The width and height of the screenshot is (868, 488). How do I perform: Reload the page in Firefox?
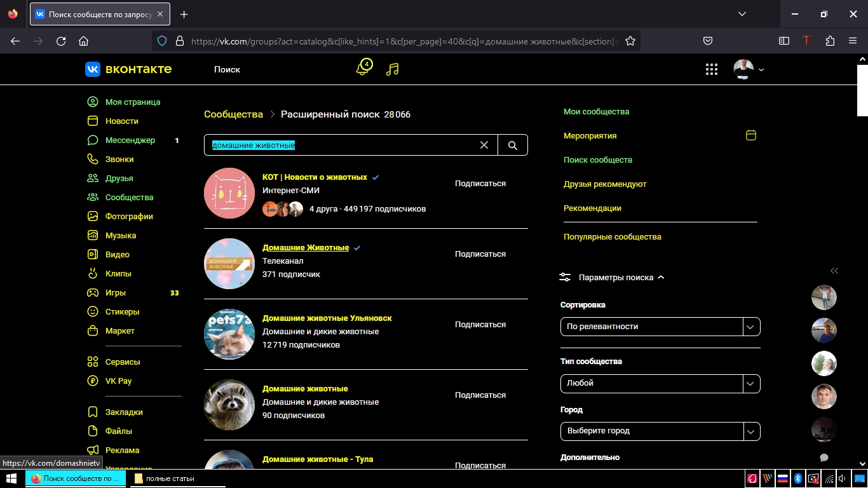coord(61,41)
